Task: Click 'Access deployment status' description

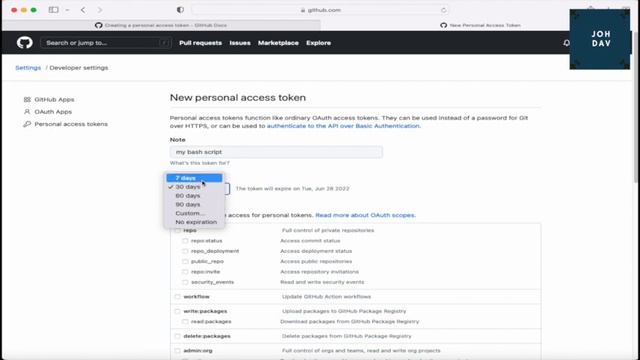Action: tap(316, 251)
